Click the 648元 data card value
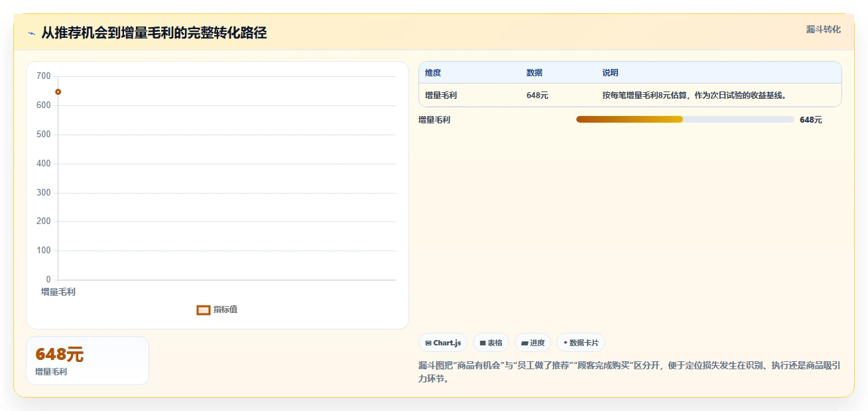 coord(60,355)
